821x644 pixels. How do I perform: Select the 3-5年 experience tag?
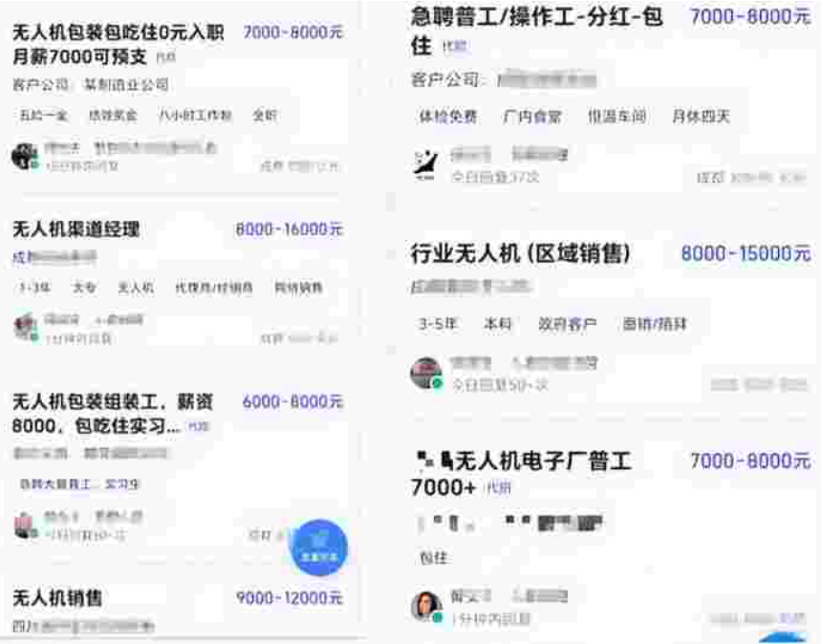pyautogui.click(x=439, y=324)
